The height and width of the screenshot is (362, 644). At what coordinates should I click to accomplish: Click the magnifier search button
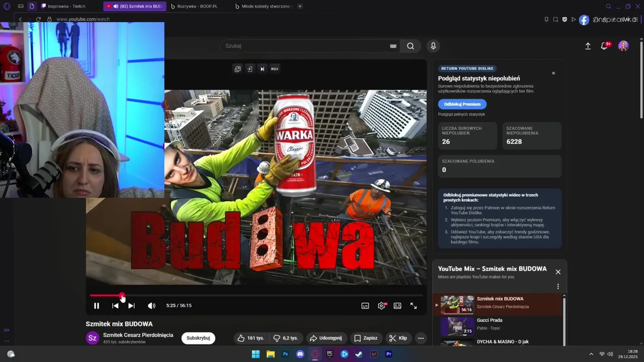[411, 46]
